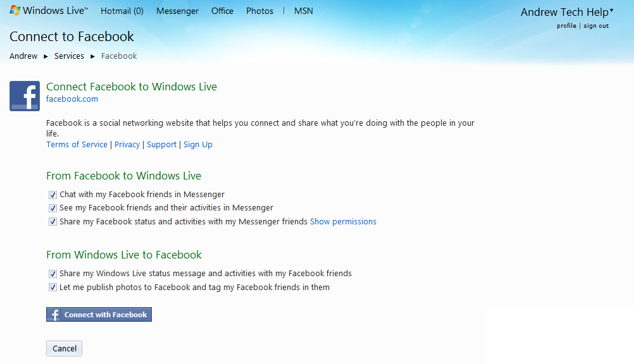Screen dimensions: 634x364
Task: Click the Cancel button
Action: click(x=65, y=348)
